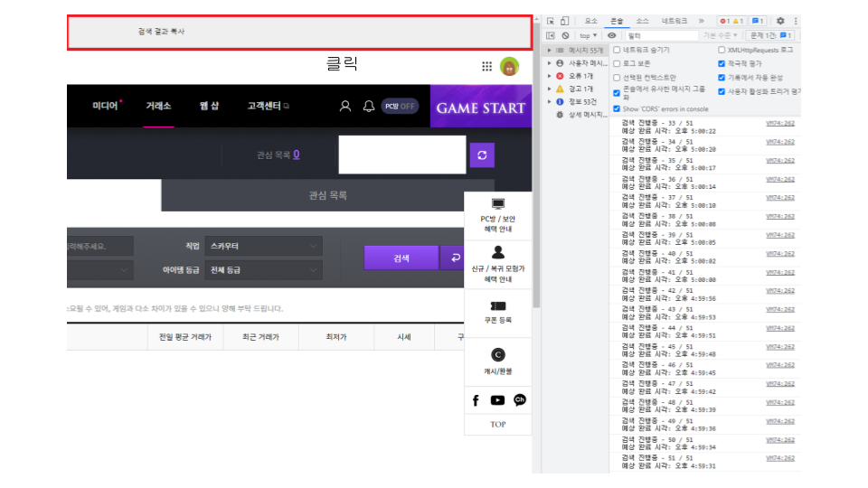Open the user account icon in navbar
The width and height of the screenshot is (868, 488).
tap(344, 107)
